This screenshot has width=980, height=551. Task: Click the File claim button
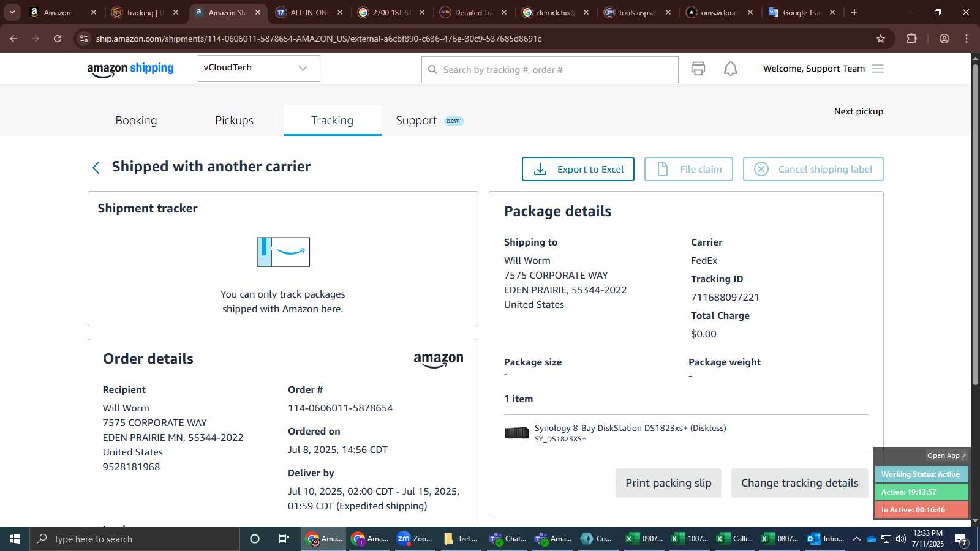[688, 169]
